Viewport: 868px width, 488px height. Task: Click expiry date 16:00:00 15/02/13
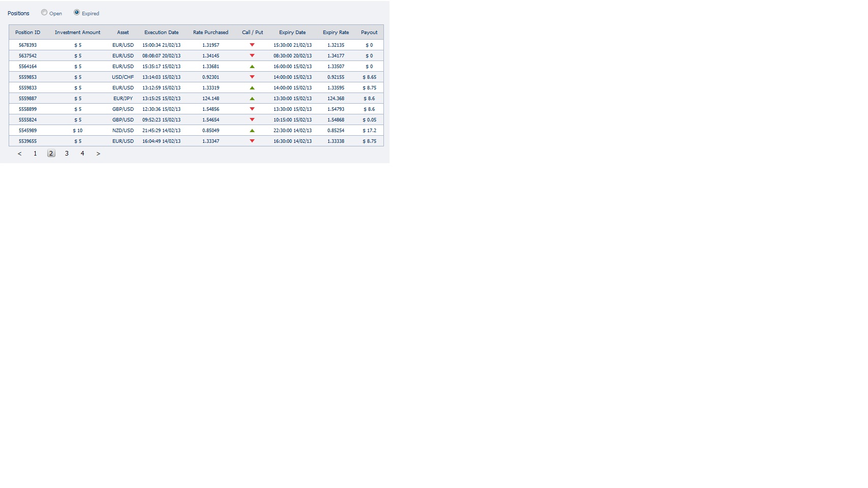pyautogui.click(x=292, y=67)
